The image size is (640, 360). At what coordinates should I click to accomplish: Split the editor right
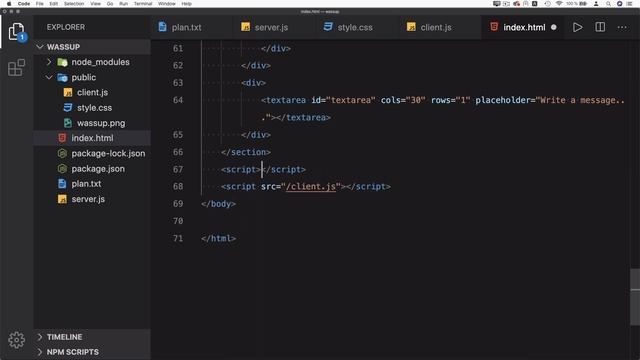600,27
